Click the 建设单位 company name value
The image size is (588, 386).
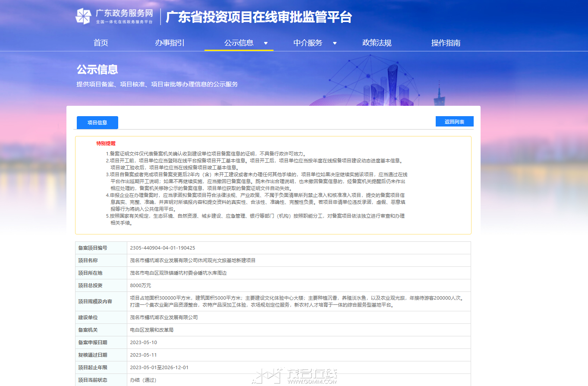(x=164, y=317)
